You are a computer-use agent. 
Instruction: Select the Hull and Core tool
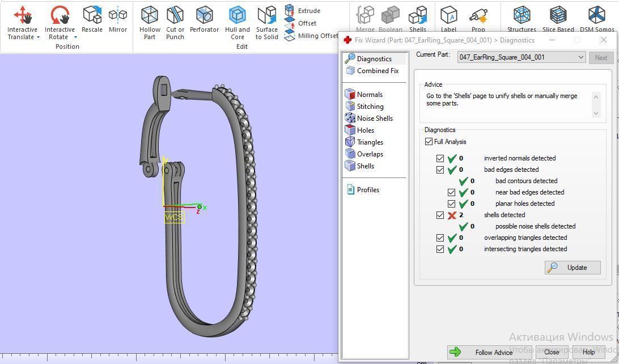coord(238,23)
